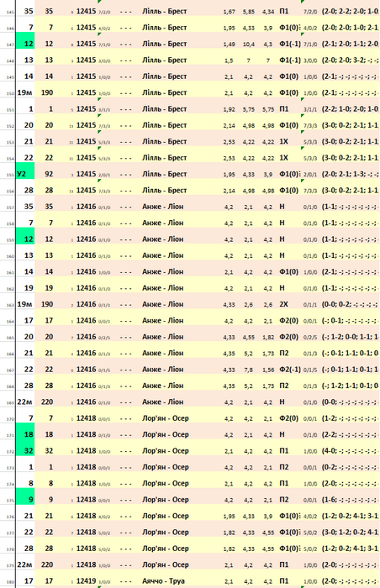Click scores cell '(0-0; 0-2;' in row 163

[351, 304]
